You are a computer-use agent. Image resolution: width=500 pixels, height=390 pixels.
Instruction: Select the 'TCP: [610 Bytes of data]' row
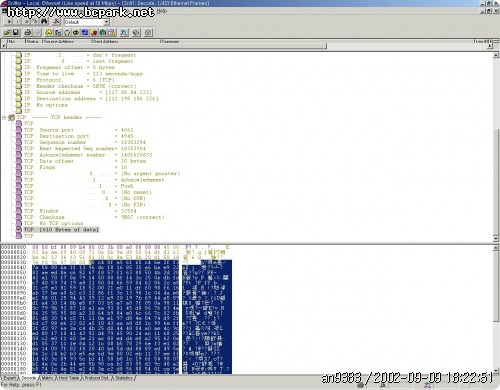[x=61, y=230]
